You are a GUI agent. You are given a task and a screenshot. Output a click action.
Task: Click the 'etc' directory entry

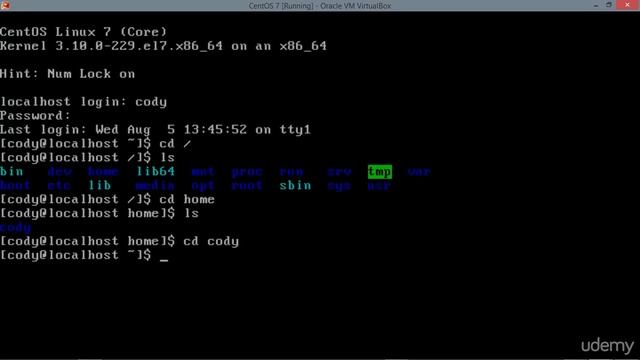[x=60, y=185]
